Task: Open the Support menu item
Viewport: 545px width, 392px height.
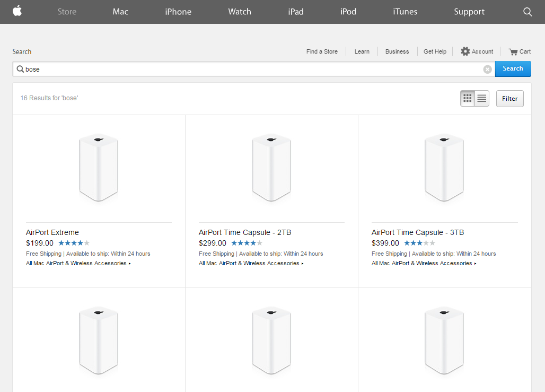Action: click(x=469, y=12)
